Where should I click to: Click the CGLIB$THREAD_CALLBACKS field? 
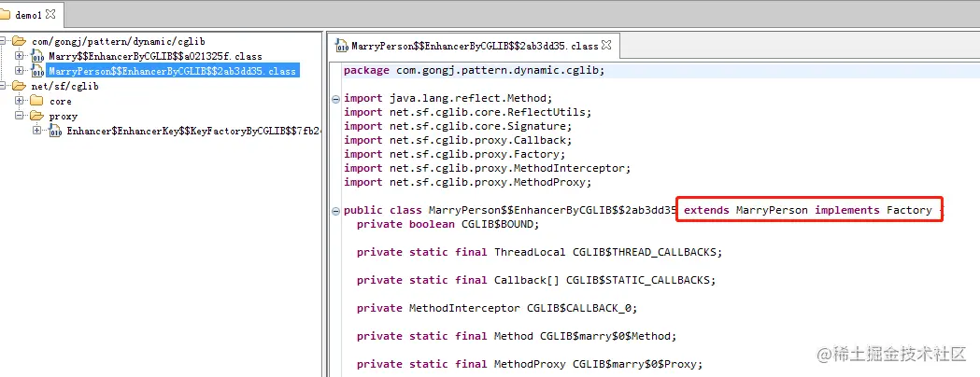click(x=539, y=252)
